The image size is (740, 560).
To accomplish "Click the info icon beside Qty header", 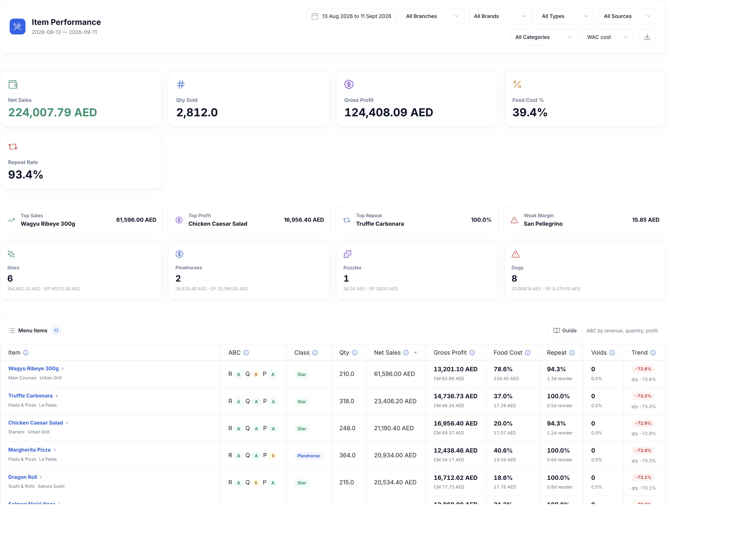I will click(355, 353).
